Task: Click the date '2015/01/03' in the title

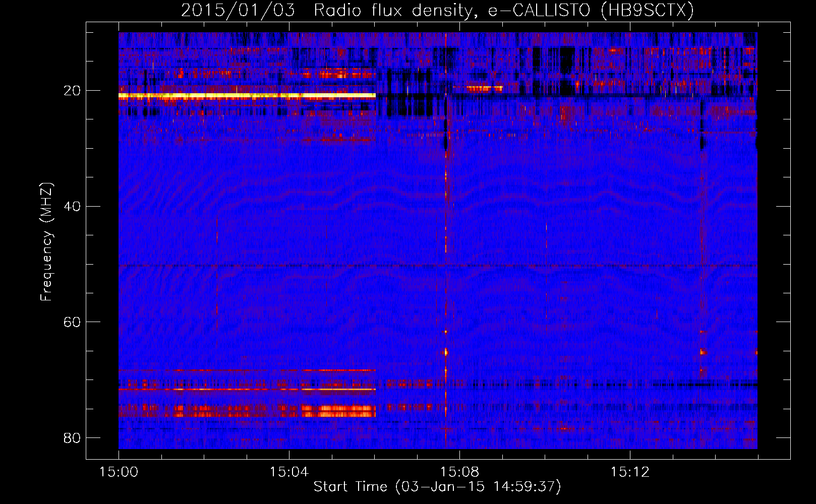Action: pos(238,10)
